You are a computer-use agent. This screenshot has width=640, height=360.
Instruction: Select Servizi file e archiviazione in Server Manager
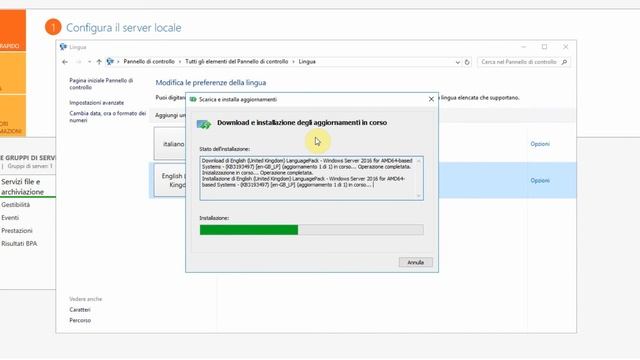(22, 187)
